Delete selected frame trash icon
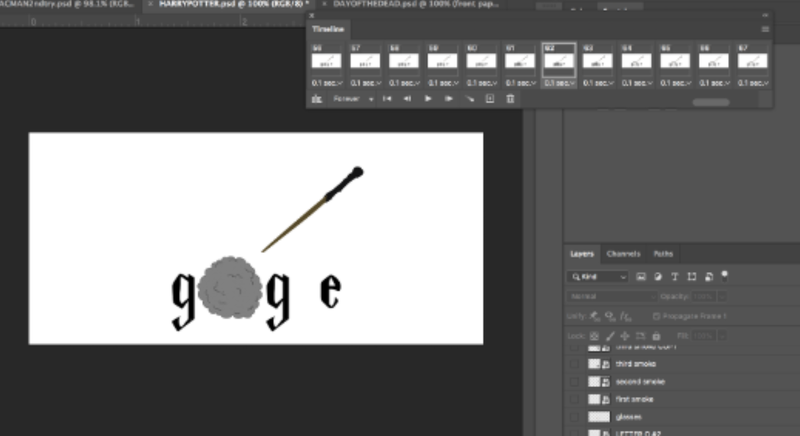 tap(510, 99)
